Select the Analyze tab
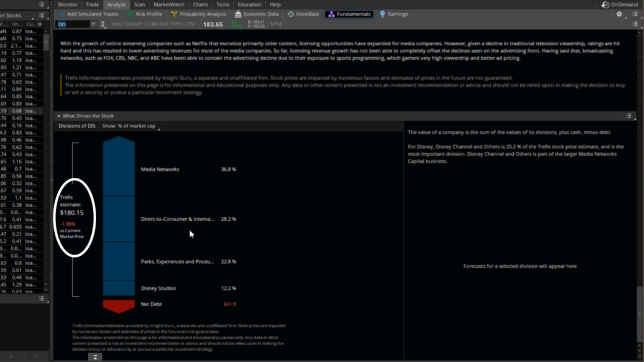Image resolution: width=644 pixels, height=362 pixels. (116, 4)
